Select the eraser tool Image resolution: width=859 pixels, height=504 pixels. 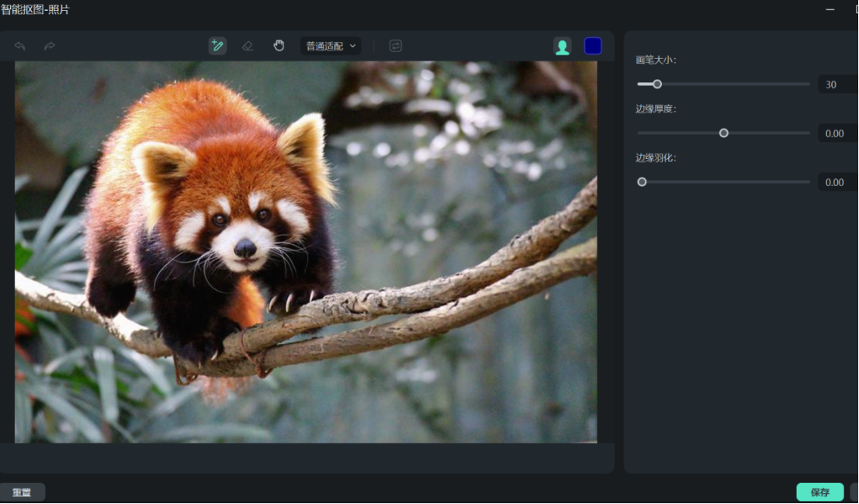248,46
